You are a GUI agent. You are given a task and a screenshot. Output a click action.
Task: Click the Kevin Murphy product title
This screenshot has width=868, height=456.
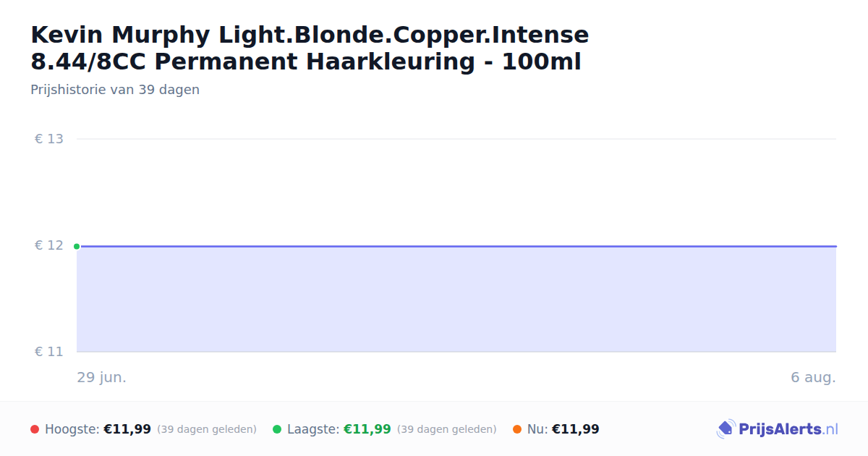[310, 48]
